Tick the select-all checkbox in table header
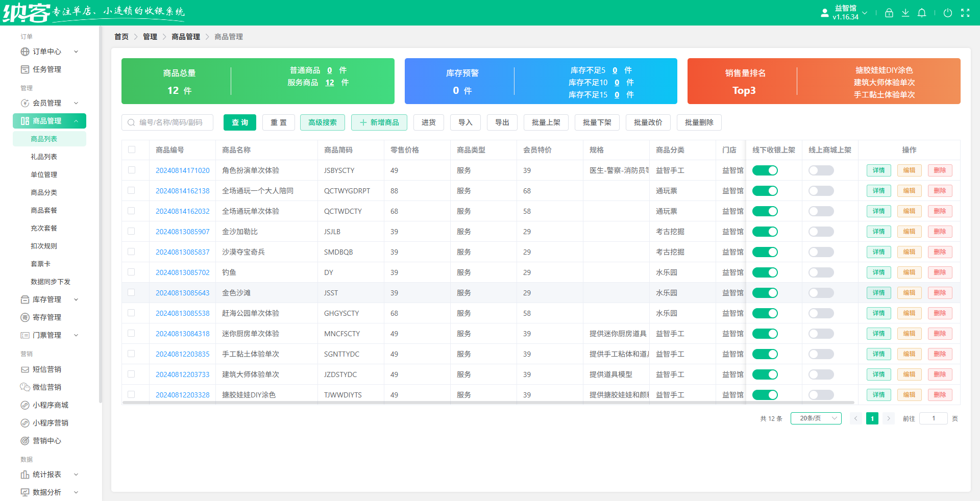 coord(132,149)
